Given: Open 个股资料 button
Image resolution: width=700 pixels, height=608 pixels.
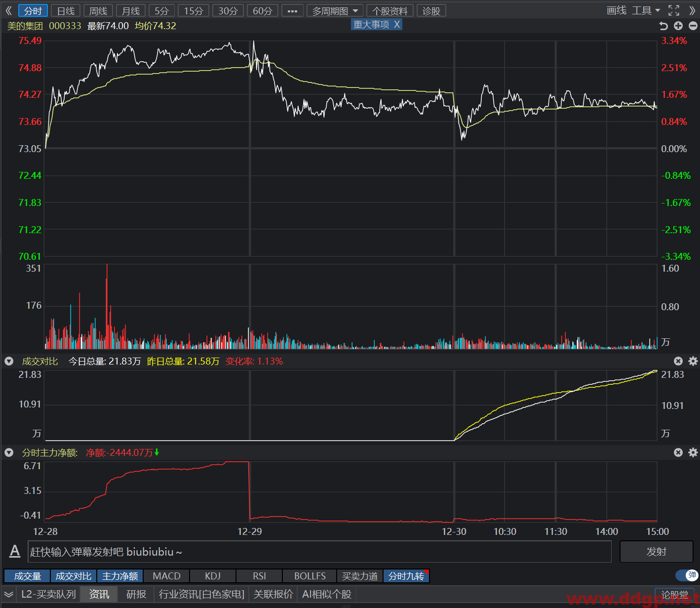Looking at the screenshot, I should tap(390, 11).
